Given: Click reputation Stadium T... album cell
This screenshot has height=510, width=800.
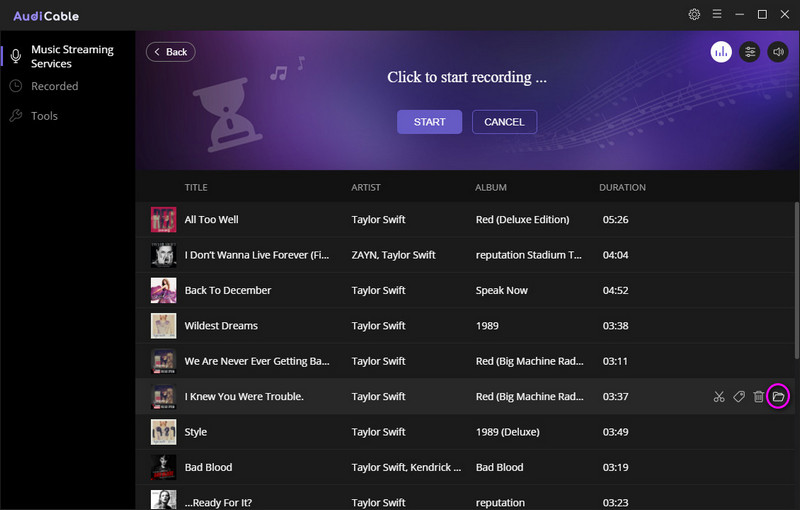Looking at the screenshot, I should coord(529,255).
